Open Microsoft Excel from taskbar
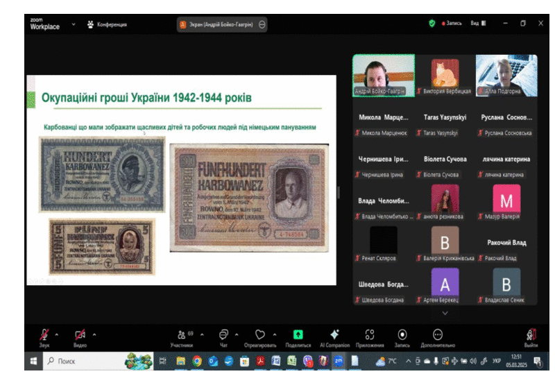 291,361
